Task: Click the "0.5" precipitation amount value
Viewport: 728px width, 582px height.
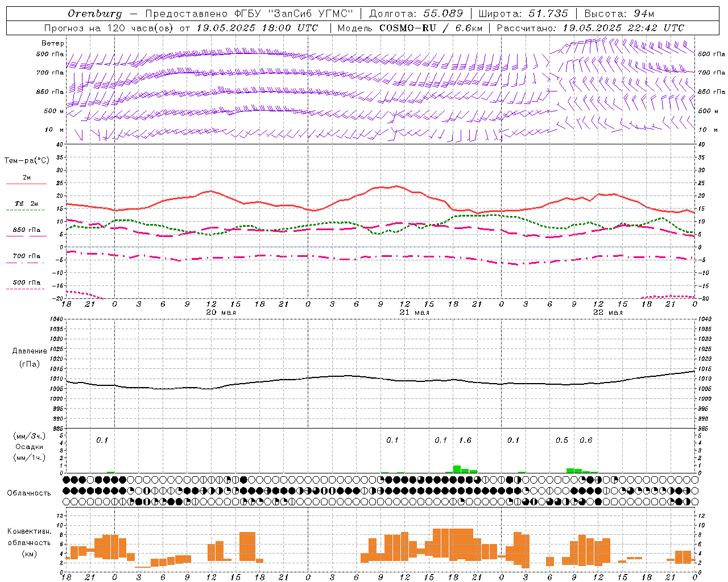Action: (562, 440)
